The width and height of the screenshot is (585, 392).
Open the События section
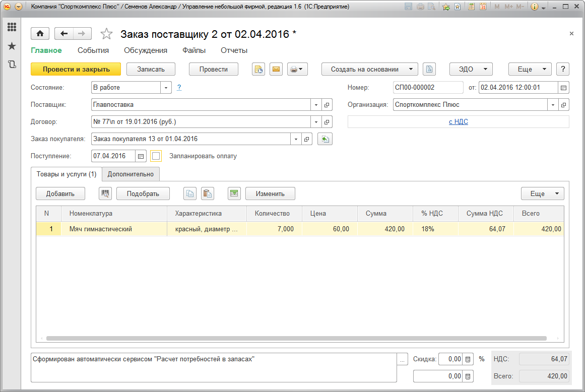(x=93, y=50)
